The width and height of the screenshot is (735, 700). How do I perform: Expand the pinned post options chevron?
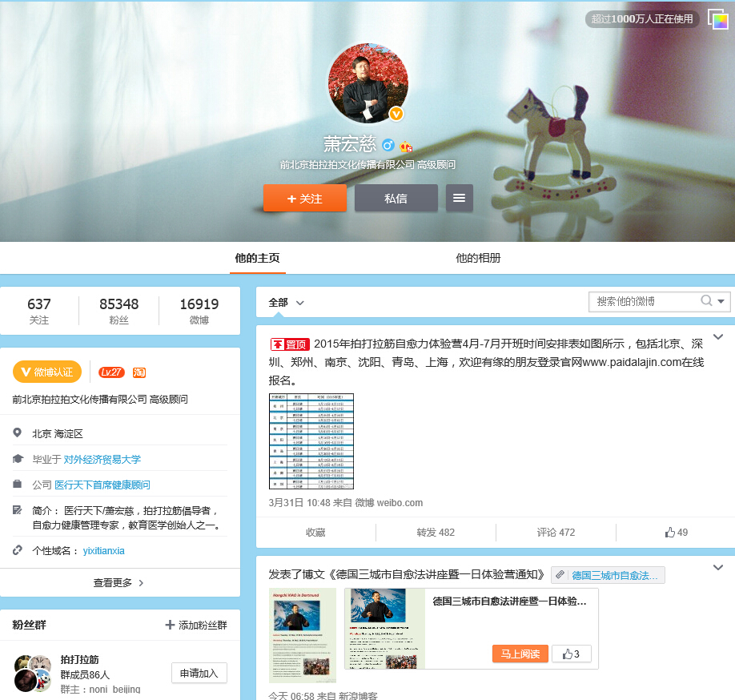(717, 336)
